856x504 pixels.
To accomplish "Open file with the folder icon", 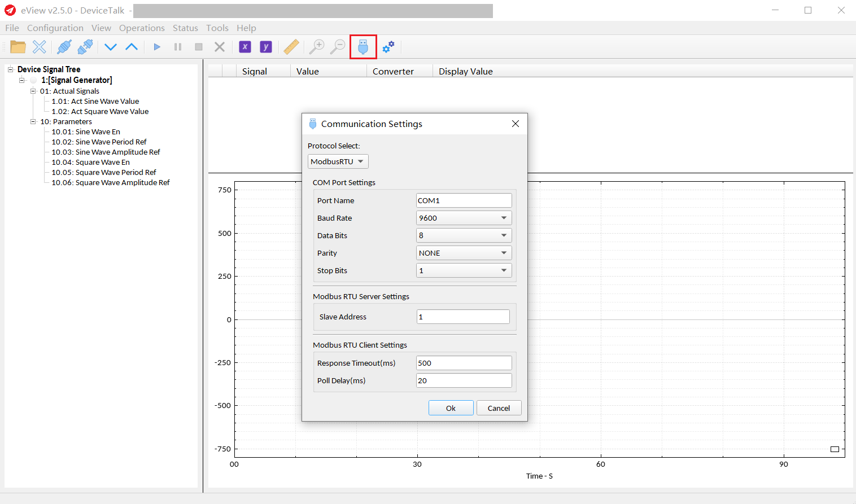I will pyautogui.click(x=18, y=47).
